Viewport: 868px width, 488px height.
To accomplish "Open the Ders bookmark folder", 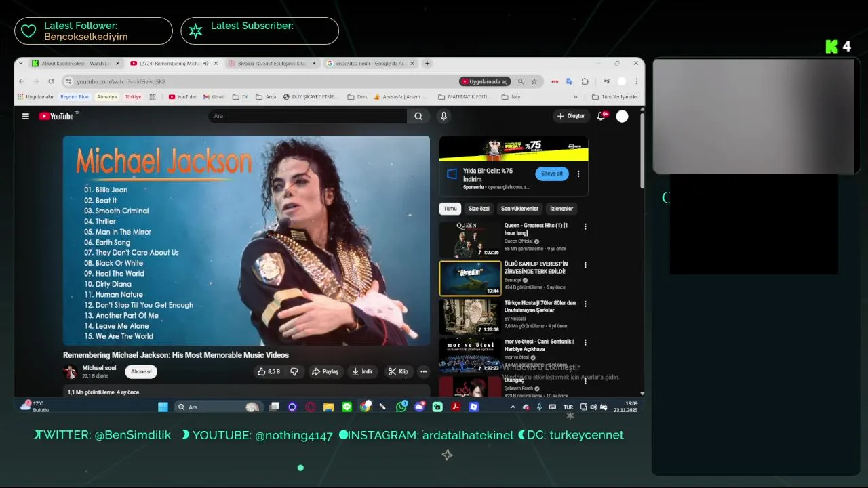I will point(357,97).
